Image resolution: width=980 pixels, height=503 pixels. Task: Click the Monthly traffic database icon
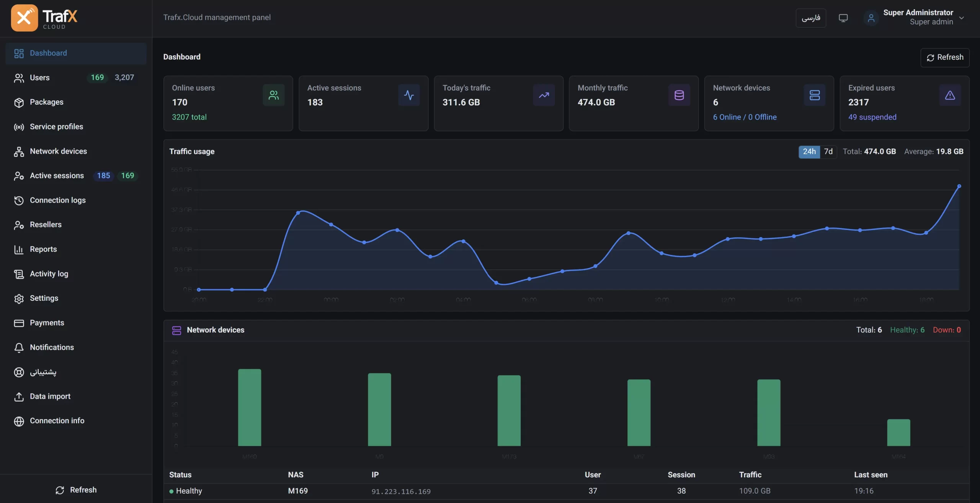click(x=679, y=95)
